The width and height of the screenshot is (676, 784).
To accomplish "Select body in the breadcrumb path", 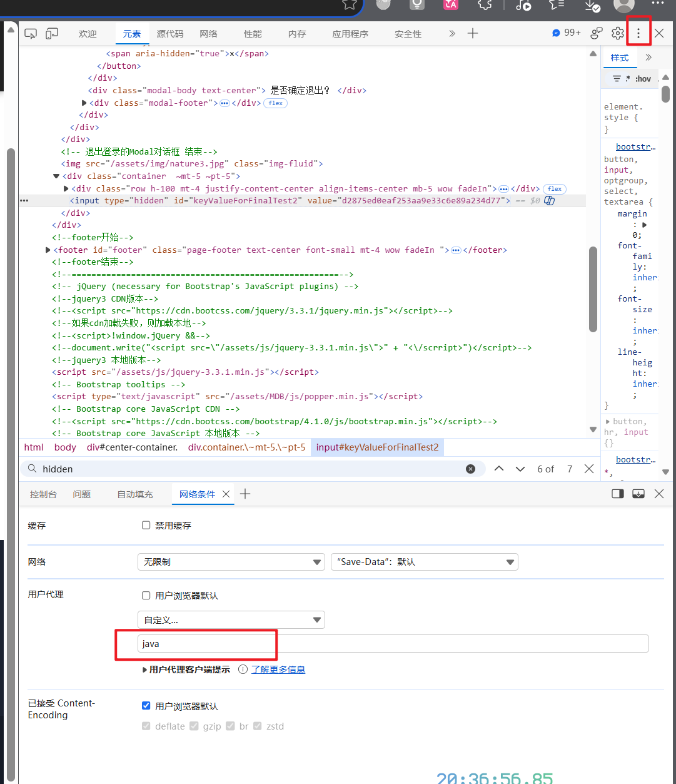I will 65,447.
